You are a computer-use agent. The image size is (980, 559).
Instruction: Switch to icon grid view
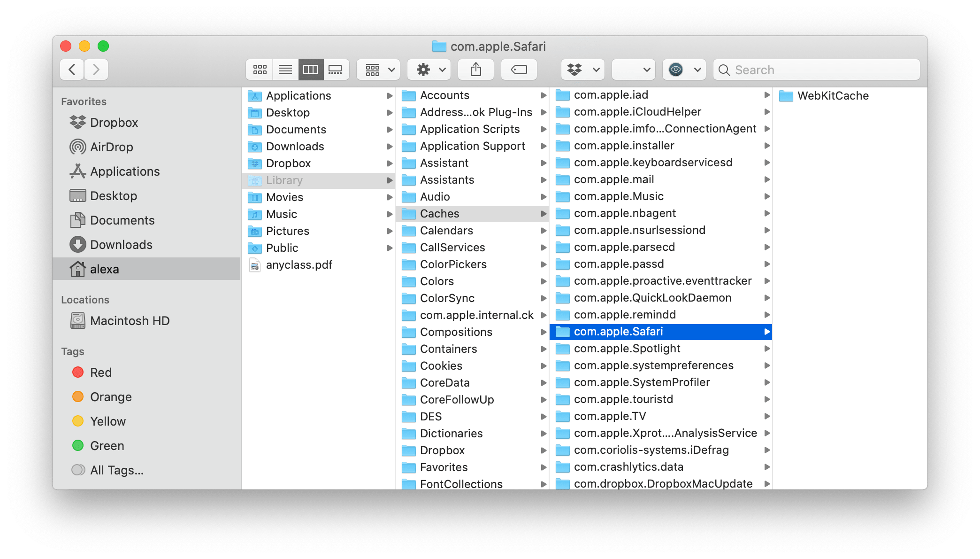pos(259,69)
